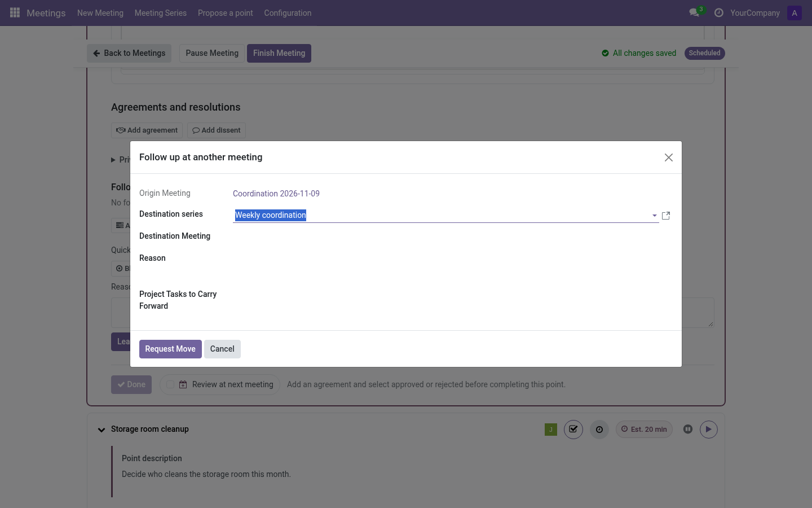
Task: Open the Destination series external link icon
Action: (666, 216)
